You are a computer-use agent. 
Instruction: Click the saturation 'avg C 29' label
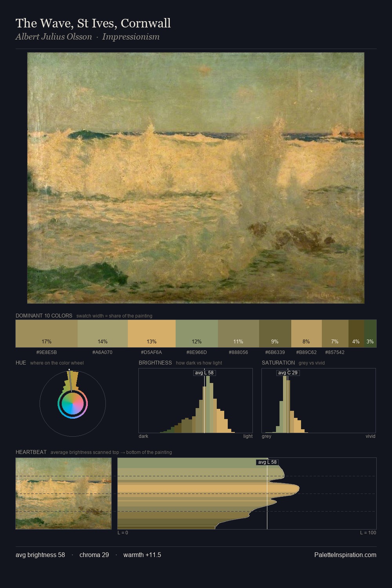coord(288,373)
